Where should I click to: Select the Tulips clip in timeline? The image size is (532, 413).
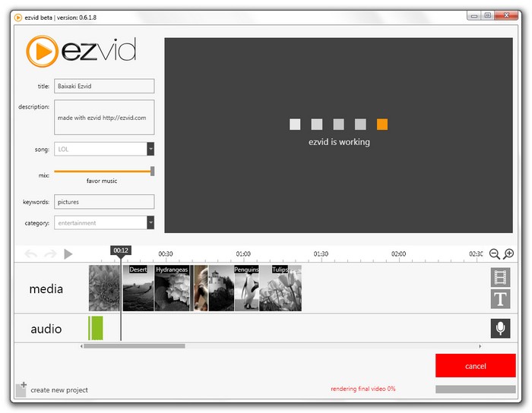280,288
